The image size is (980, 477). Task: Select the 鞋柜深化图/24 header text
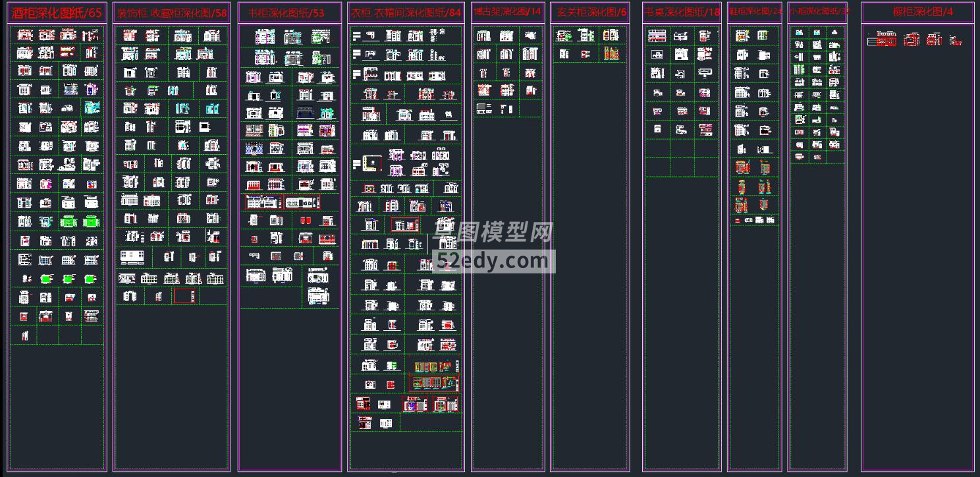[755, 11]
